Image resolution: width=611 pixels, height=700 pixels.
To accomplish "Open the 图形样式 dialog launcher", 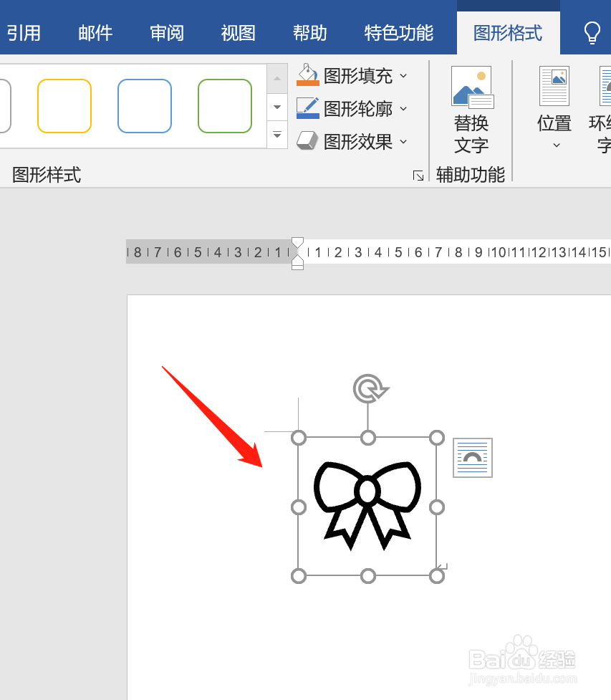I will click(x=418, y=176).
